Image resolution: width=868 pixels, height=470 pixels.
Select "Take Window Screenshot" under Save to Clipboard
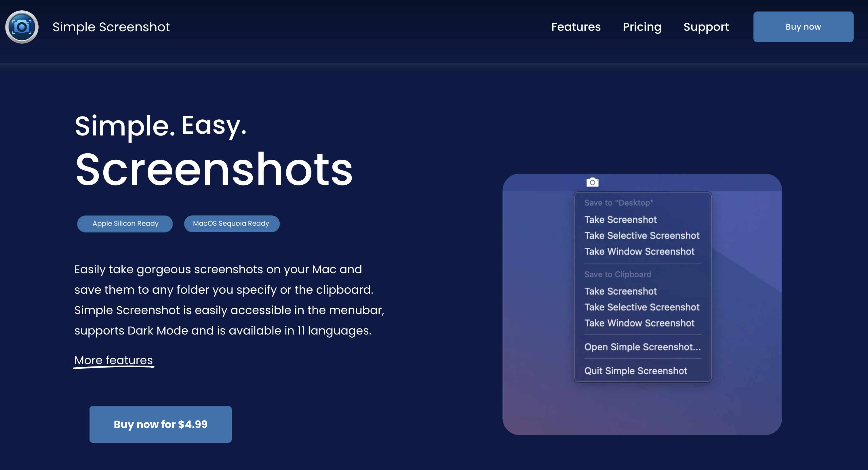(x=639, y=323)
